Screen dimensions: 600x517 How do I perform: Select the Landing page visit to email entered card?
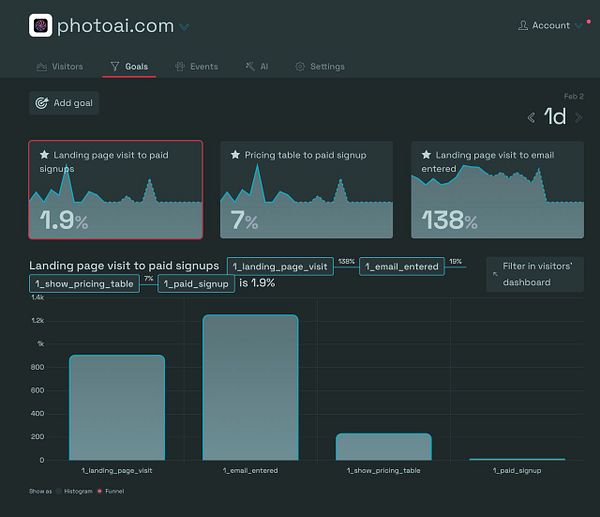pos(497,190)
